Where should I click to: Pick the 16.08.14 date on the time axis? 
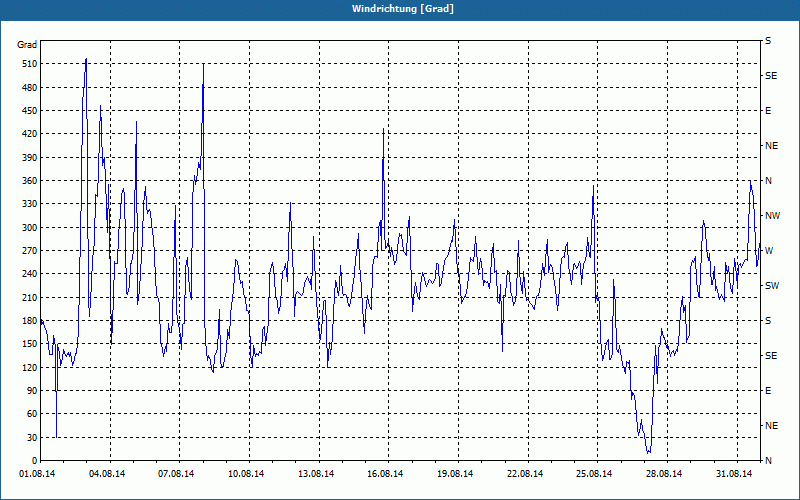pyautogui.click(x=385, y=474)
